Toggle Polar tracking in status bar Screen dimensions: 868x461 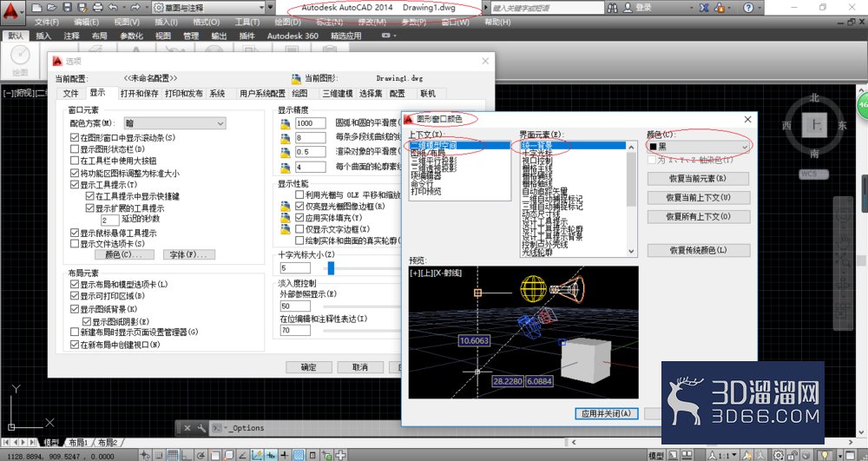click(x=200, y=456)
